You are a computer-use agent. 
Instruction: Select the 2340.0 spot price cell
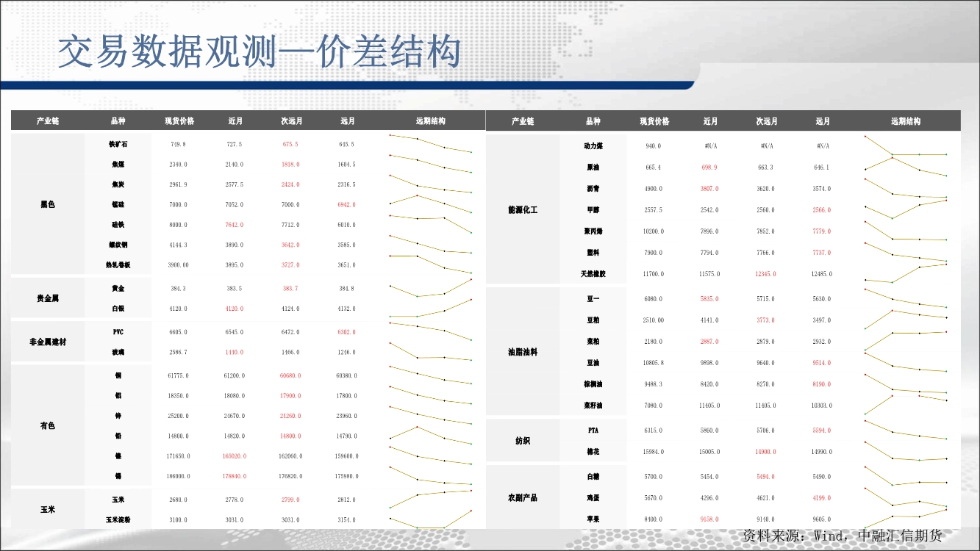178,165
